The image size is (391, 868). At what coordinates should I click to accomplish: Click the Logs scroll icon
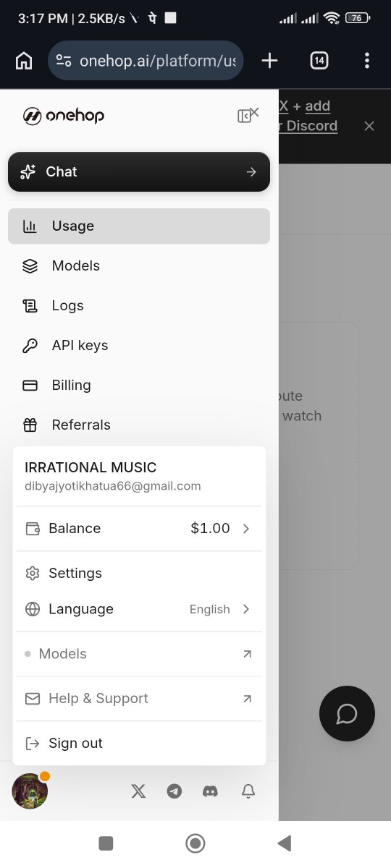point(30,305)
